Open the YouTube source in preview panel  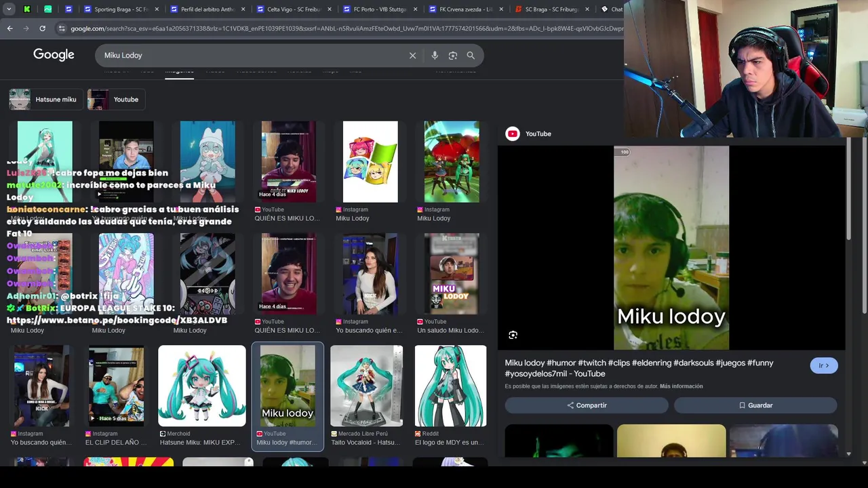pos(538,134)
